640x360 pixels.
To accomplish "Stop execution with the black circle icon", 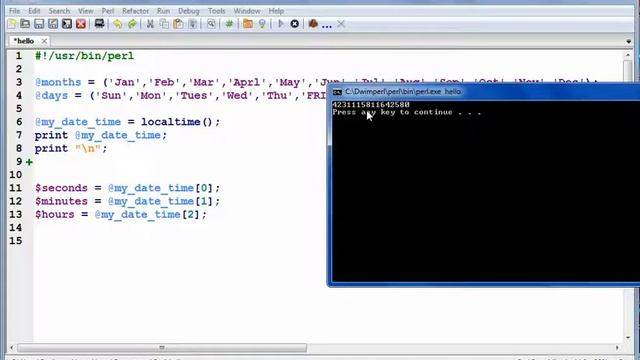I will coord(294,24).
